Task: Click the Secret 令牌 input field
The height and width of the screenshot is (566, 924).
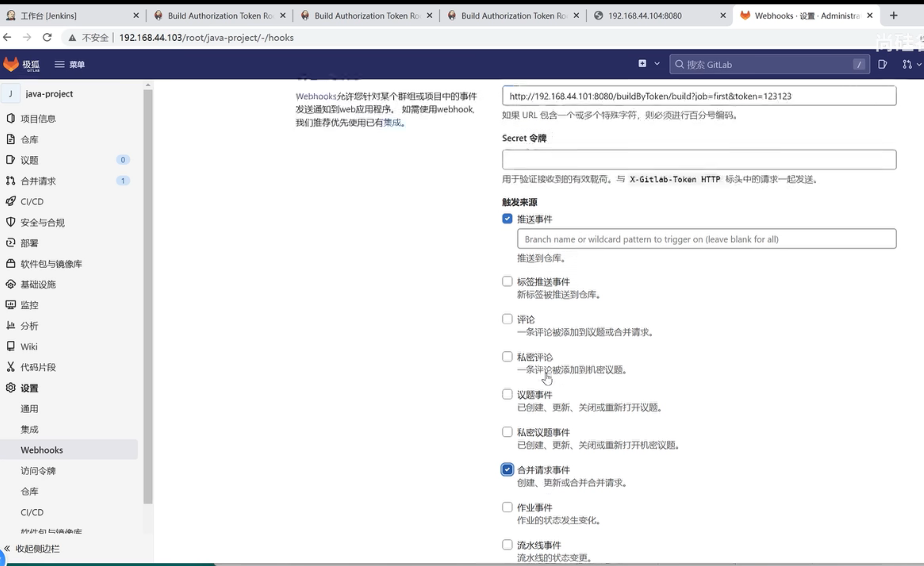Action: [x=699, y=160]
